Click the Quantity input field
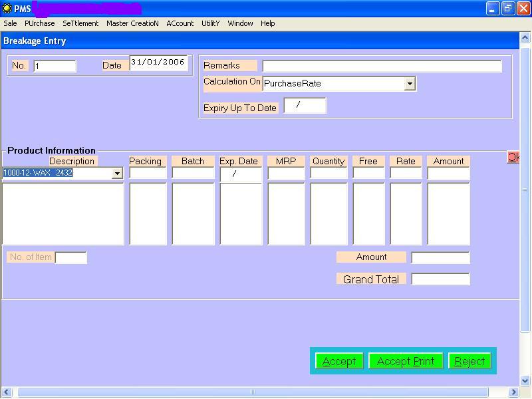This screenshot has height=399, width=532. (x=329, y=173)
